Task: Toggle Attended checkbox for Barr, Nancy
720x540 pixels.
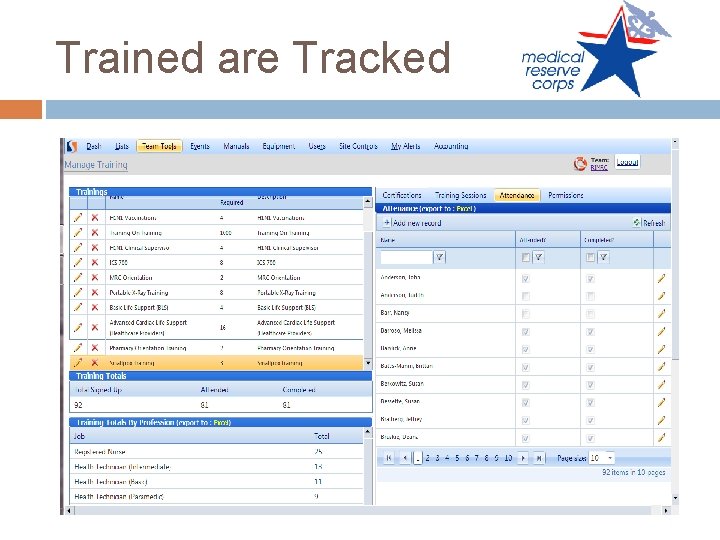Action: coord(526,314)
